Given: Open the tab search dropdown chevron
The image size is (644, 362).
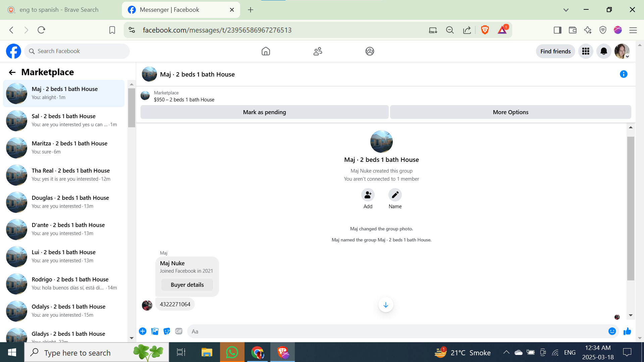Looking at the screenshot, I should (566, 10).
